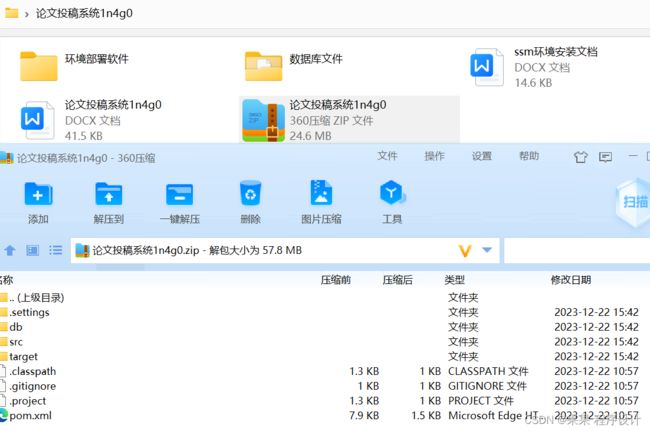Click the pom.xml Edge file icon
650x431 pixels.
tap(4, 415)
